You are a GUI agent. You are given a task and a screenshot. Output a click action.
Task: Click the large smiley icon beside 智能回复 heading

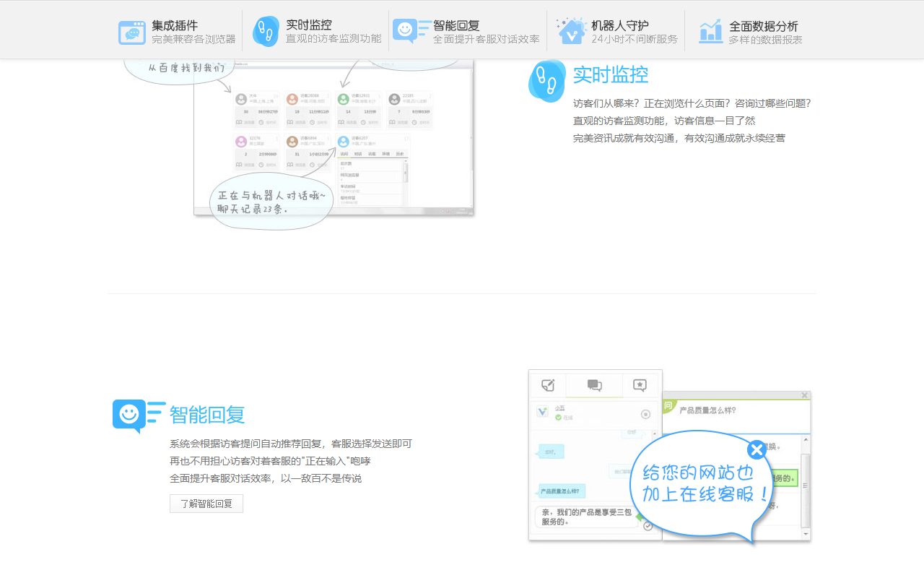tap(139, 416)
